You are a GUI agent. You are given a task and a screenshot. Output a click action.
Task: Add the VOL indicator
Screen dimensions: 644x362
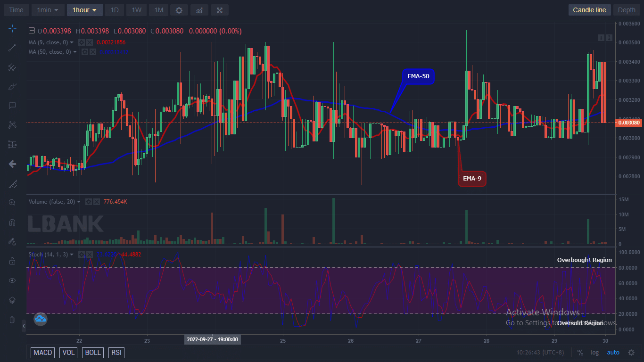point(69,353)
